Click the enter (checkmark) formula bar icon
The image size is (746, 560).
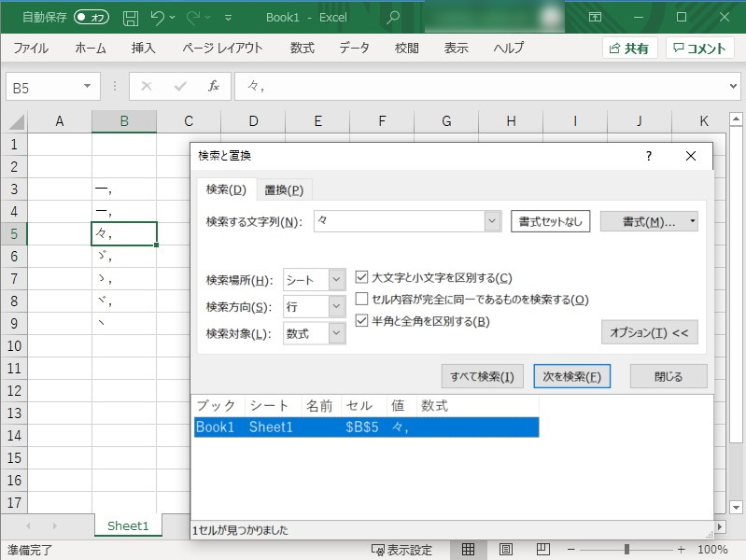point(180,86)
